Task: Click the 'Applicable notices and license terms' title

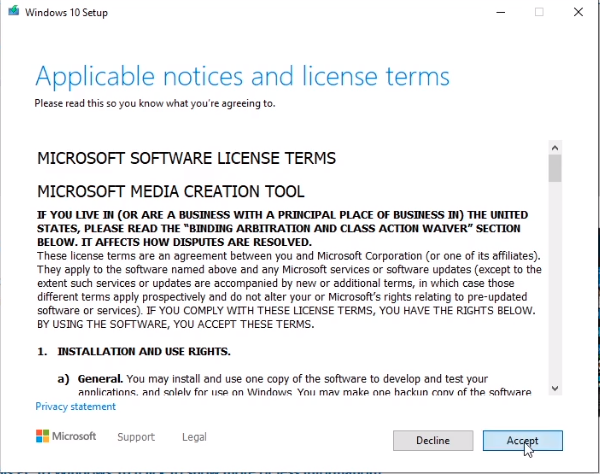Action: coord(242,77)
